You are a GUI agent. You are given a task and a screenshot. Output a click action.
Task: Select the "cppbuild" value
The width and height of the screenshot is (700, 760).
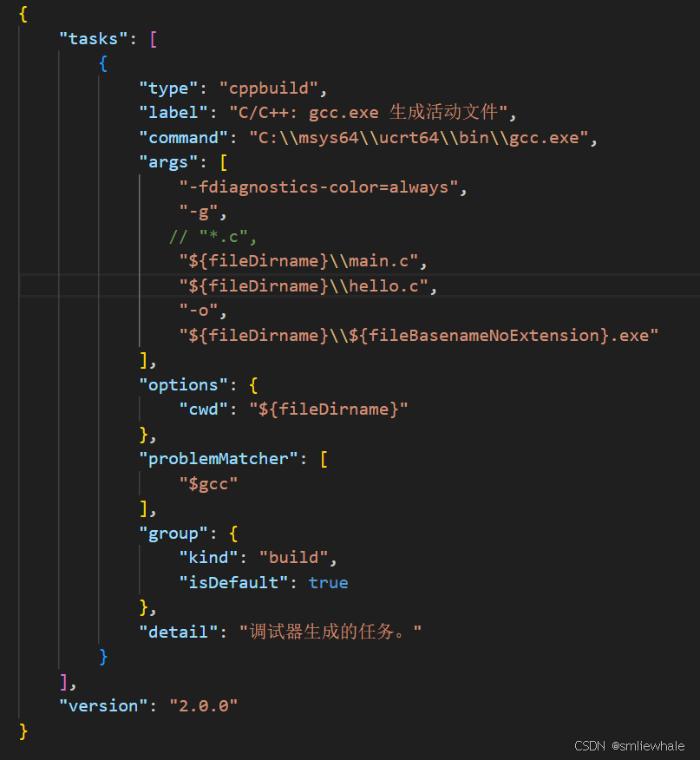269,88
